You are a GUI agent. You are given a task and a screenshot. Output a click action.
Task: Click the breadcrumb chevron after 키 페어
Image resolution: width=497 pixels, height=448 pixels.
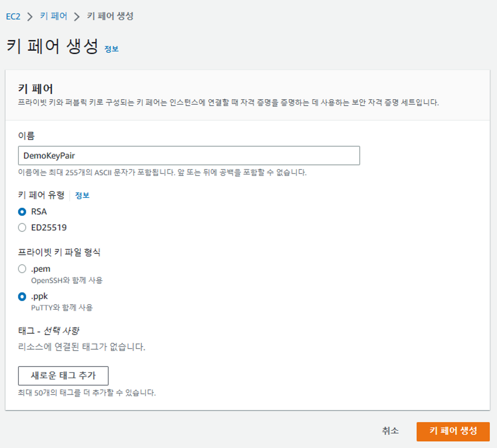tap(77, 17)
